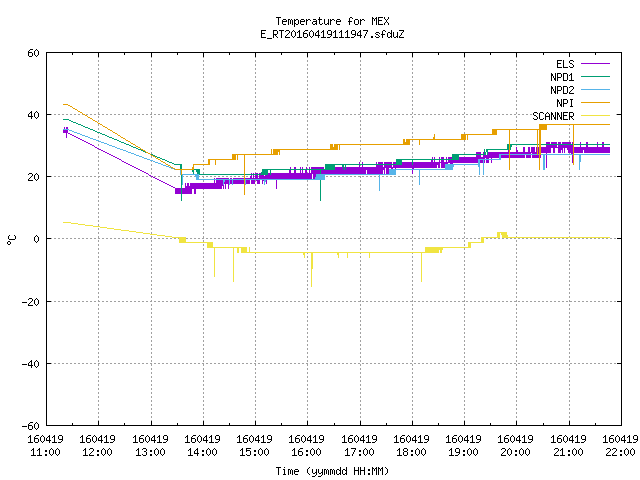Click the x-axis tick label 160419 22:00
The height and width of the screenshot is (480, 640).
[620, 446]
